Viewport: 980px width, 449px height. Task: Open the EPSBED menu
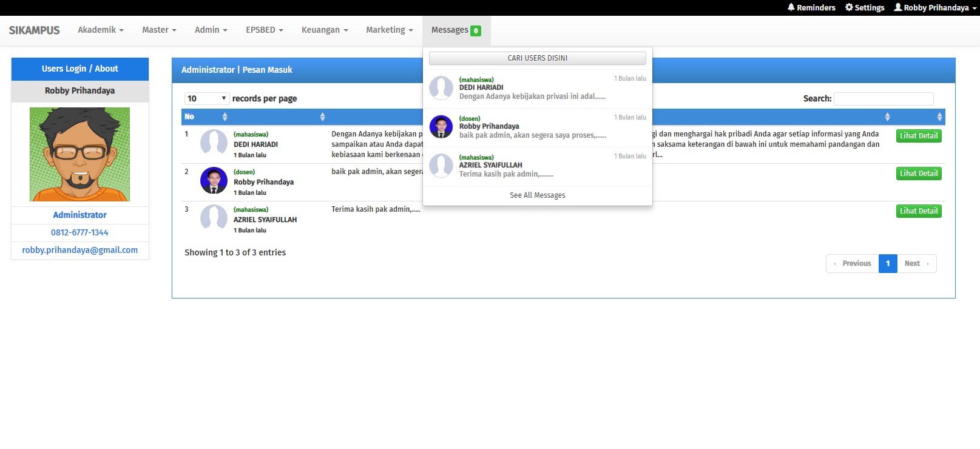click(x=264, y=30)
